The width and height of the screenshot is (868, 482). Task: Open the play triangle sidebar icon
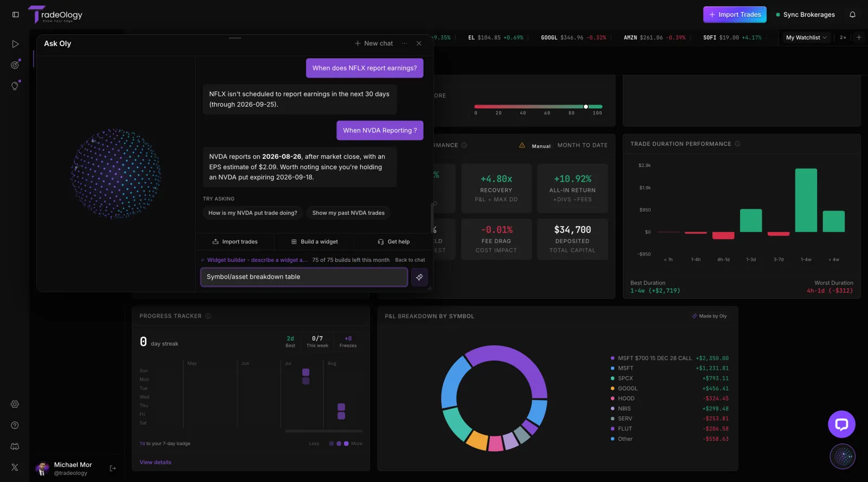(x=15, y=44)
